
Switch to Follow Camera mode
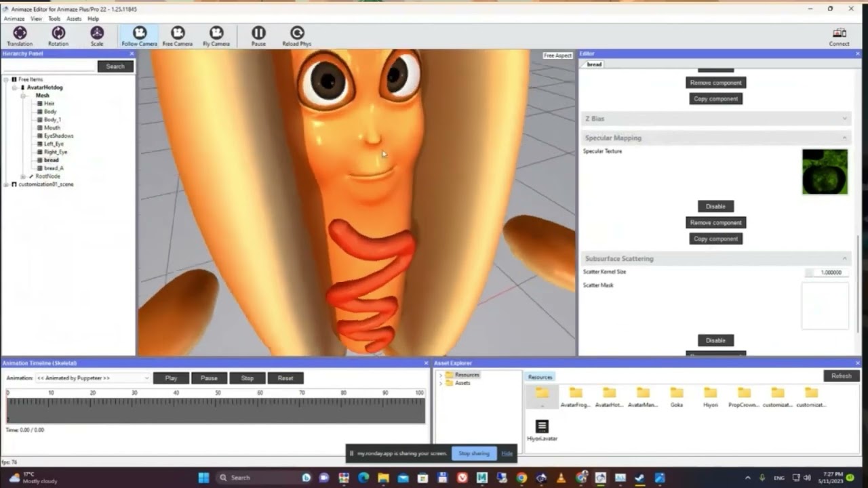click(139, 36)
